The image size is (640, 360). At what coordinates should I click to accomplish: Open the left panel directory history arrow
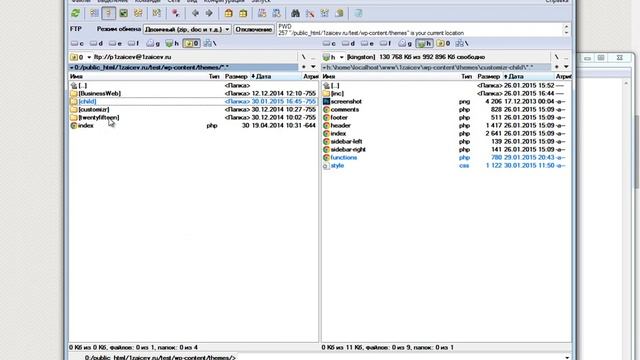point(313,67)
